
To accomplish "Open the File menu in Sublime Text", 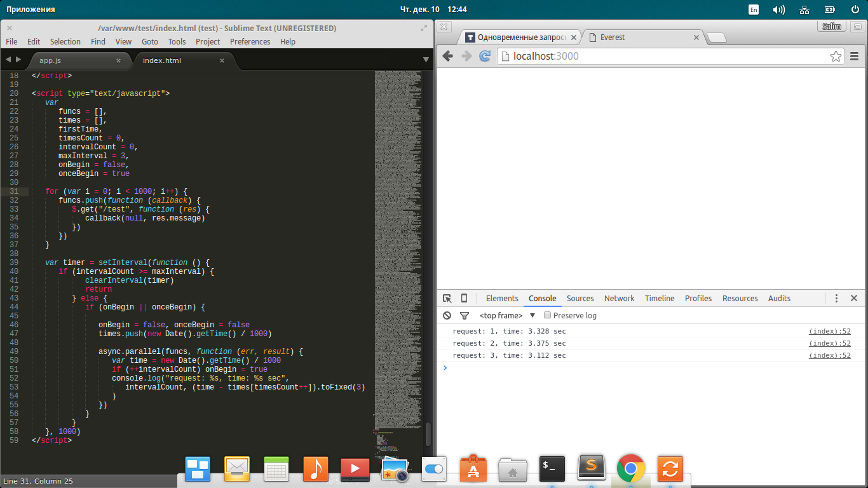I will click(x=11, y=41).
